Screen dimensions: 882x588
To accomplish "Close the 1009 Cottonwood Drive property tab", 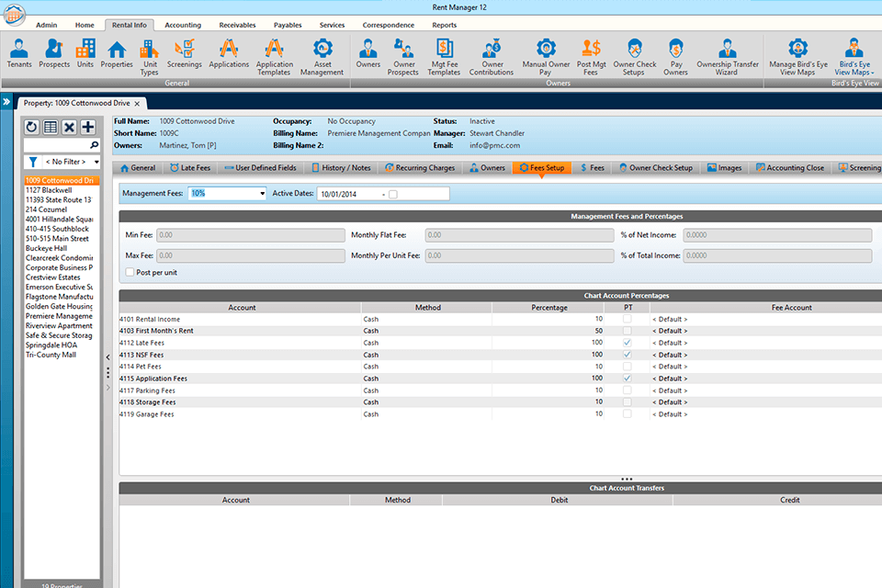I will [137, 104].
